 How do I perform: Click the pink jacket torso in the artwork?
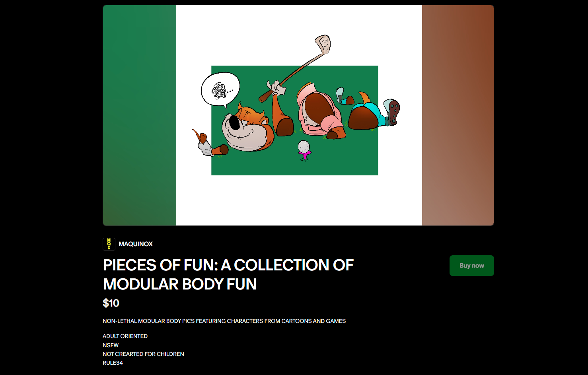click(321, 112)
